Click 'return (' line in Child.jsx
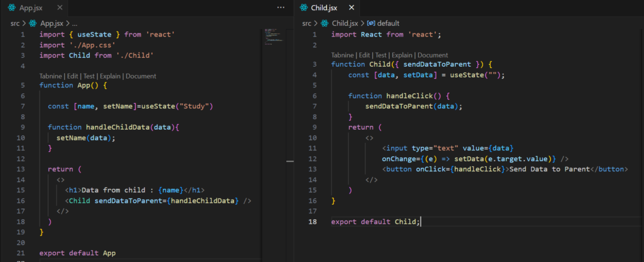644x262 pixels. pyautogui.click(x=365, y=127)
